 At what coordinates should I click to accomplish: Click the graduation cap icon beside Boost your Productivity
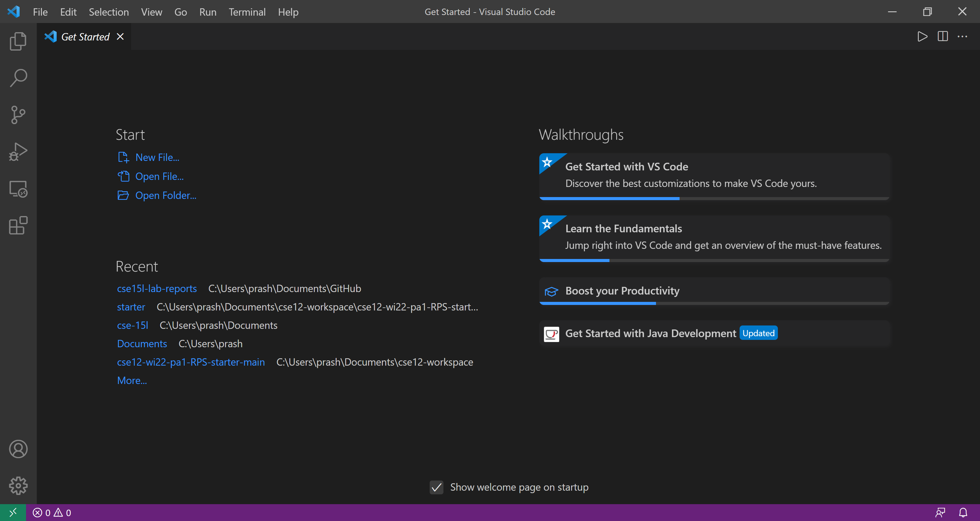click(551, 291)
